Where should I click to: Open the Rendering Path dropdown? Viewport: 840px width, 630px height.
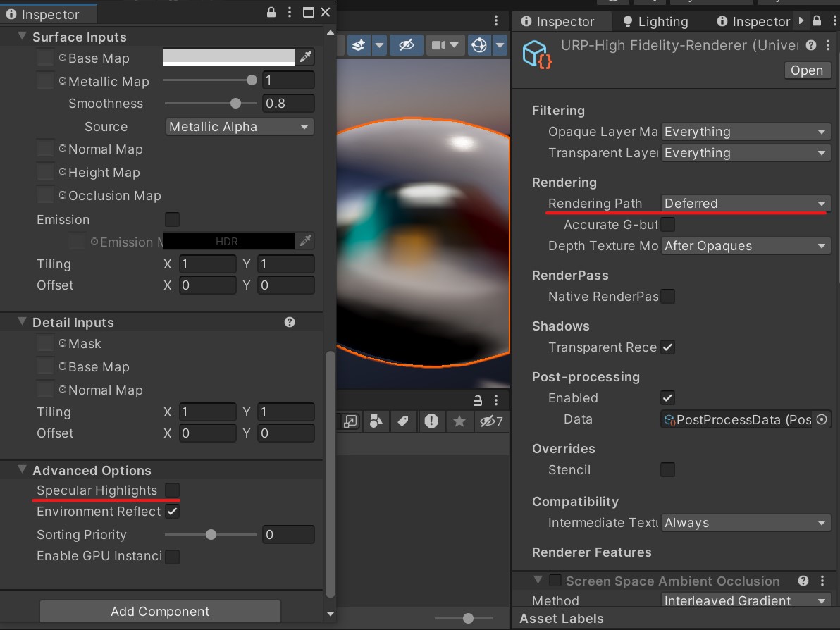coord(745,203)
